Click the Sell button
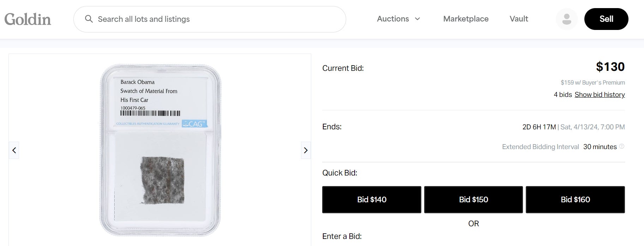Image resolution: width=644 pixels, height=246 pixels. (x=606, y=19)
